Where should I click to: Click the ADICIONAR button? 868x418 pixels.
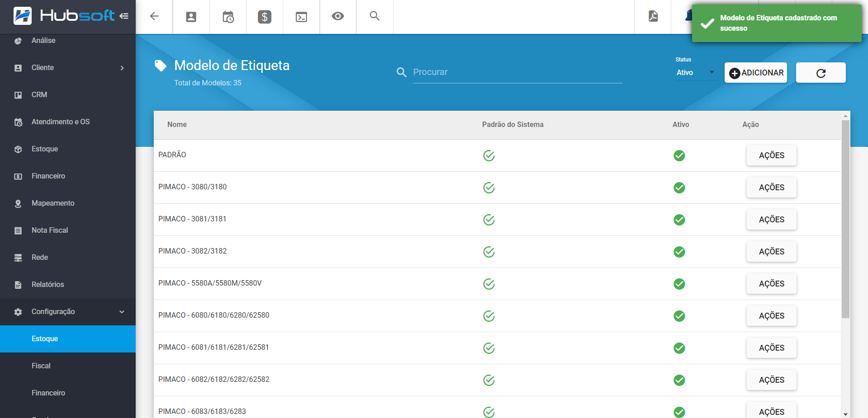tap(756, 73)
